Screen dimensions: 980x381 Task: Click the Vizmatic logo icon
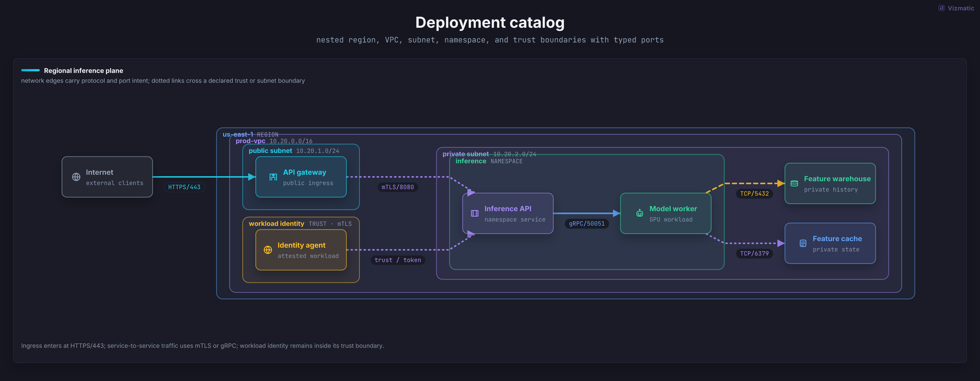click(941, 8)
